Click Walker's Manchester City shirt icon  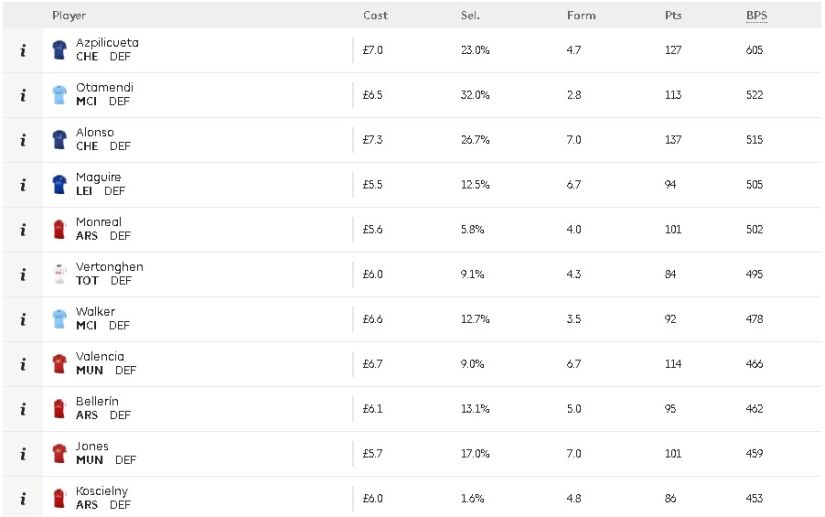pos(59,319)
